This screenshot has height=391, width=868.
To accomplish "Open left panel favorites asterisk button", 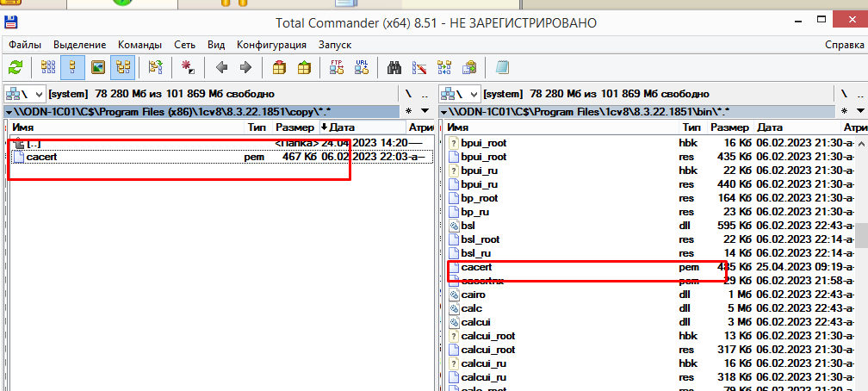I will pos(408,111).
